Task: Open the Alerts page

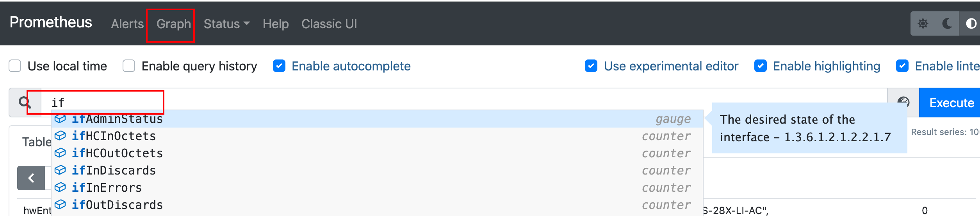Action: click(127, 24)
